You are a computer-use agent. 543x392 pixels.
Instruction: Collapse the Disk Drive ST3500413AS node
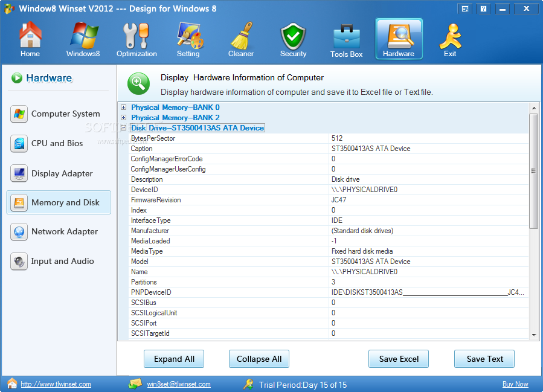[123, 128]
